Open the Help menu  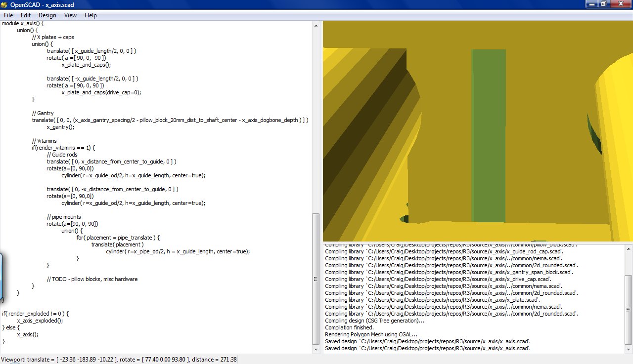pos(90,15)
